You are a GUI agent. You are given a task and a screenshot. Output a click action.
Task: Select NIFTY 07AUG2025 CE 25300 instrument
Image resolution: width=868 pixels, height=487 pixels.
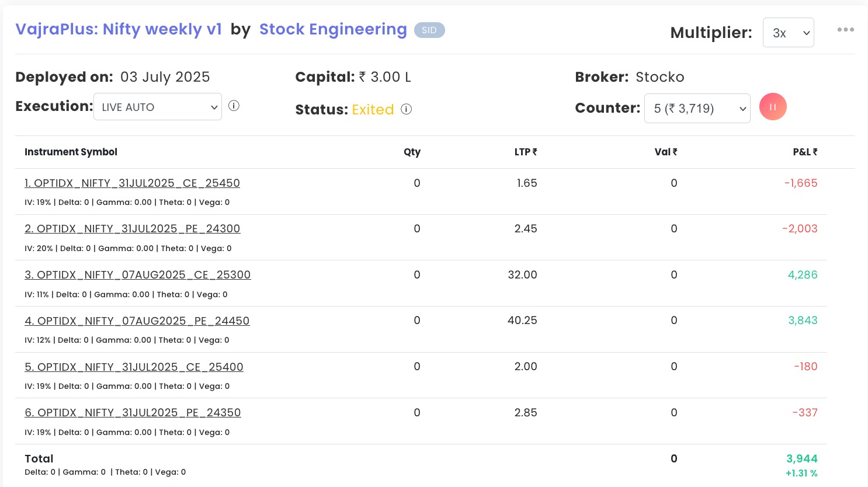[137, 275]
